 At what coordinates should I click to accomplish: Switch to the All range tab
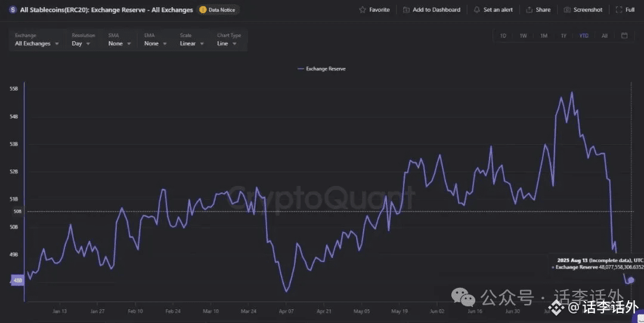(604, 36)
